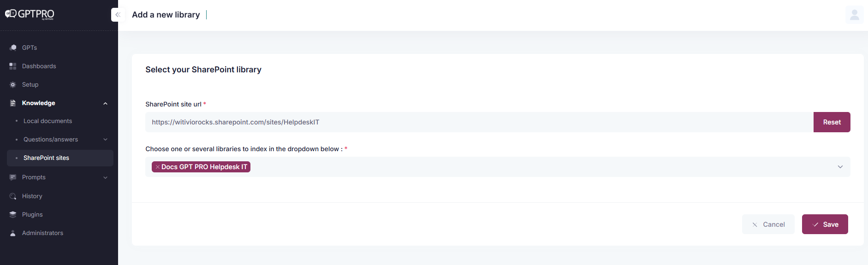The width and height of the screenshot is (868, 265).
Task: Open the user profile avatar icon
Action: [x=854, y=15]
